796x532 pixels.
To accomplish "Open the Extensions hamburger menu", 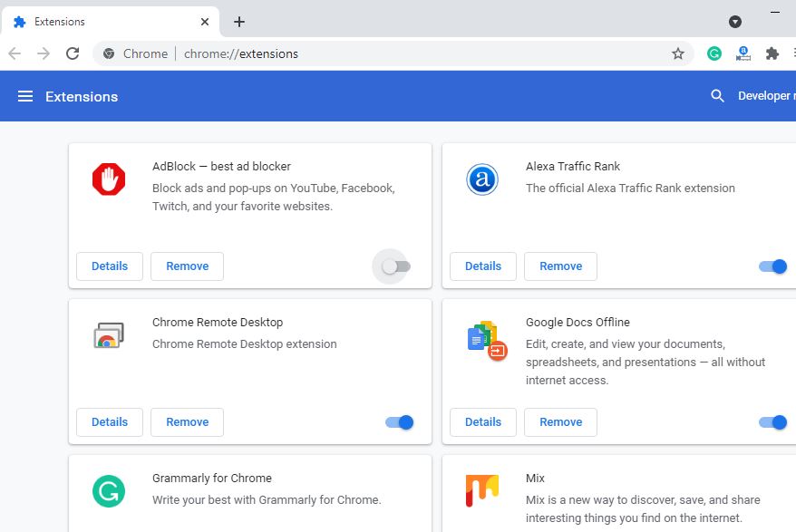I will click(24, 96).
